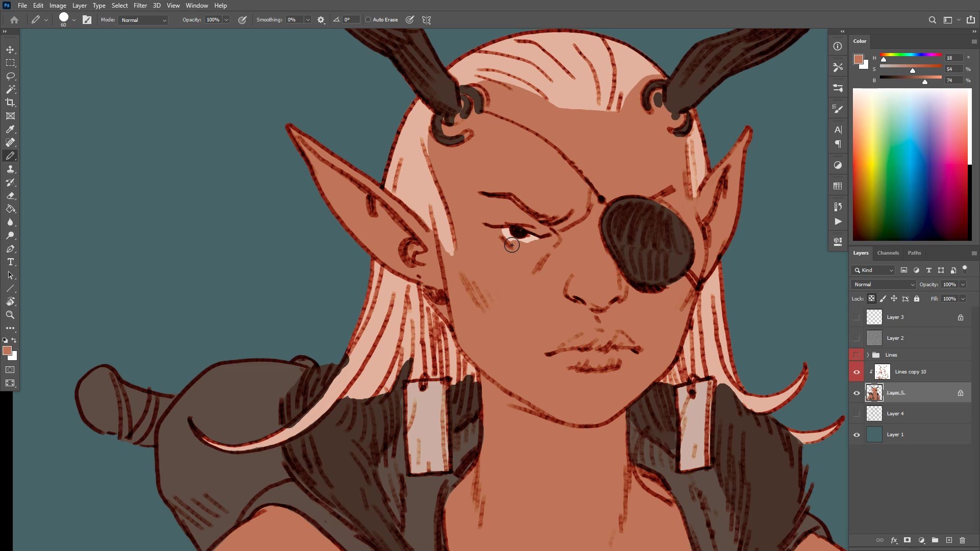
Task: Hide Layer 1 visibility
Action: [856, 435]
